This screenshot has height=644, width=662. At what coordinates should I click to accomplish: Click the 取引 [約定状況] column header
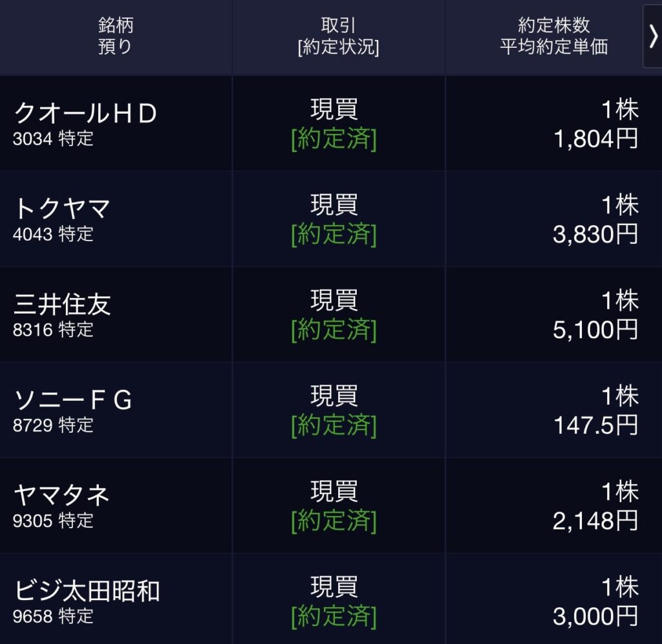(339, 36)
